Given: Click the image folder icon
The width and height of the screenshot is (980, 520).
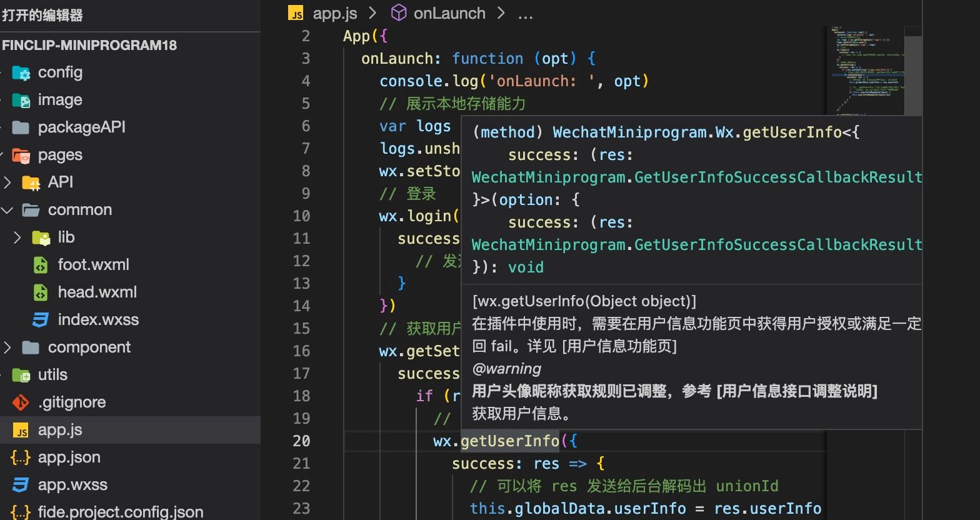Looking at the screenshot, I should click(21, 100).
